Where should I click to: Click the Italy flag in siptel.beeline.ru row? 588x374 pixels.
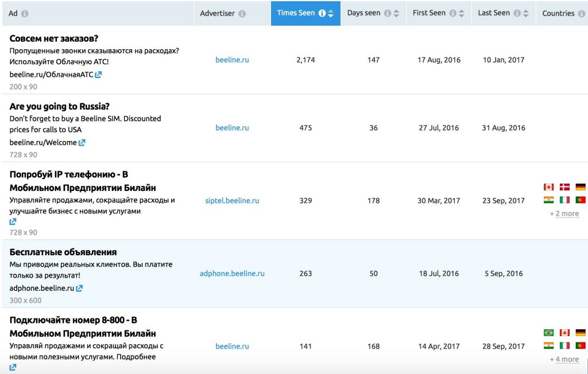565,200
